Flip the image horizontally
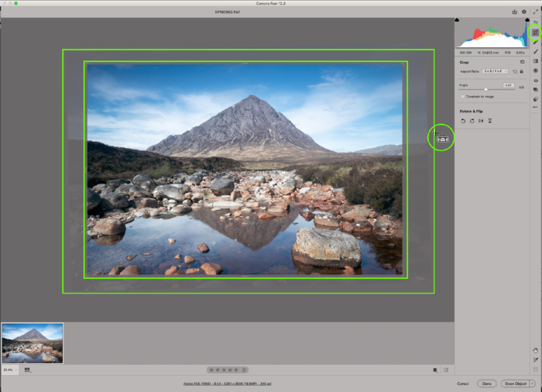This screenshot has height=392, width=542. pos(481,121)
